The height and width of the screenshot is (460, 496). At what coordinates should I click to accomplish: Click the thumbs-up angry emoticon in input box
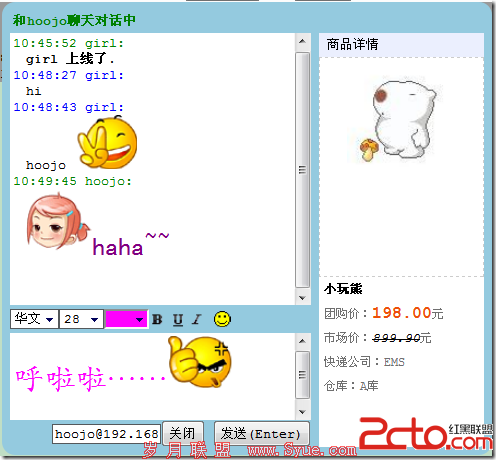[x=200, y=362]
